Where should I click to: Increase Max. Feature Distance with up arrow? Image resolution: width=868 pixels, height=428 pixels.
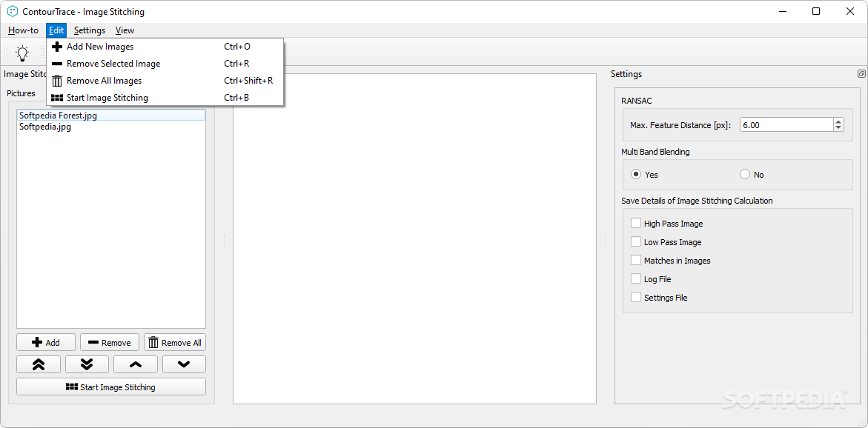coord(838,121)
